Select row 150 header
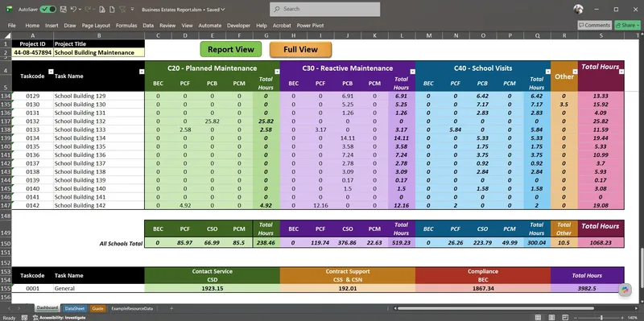The width and height of the screenshot is (644, 321). point(6,244)
